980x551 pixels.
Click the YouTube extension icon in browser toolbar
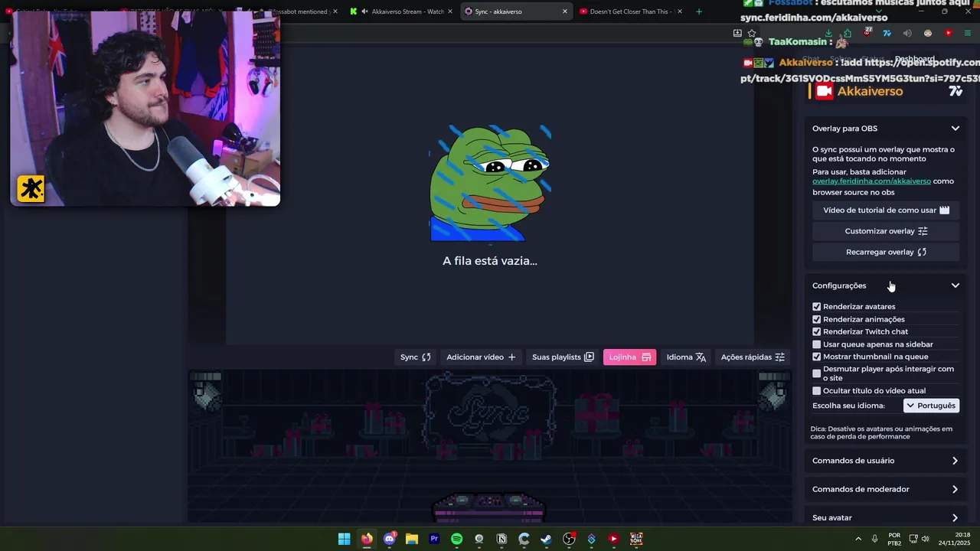click(948, 33)
